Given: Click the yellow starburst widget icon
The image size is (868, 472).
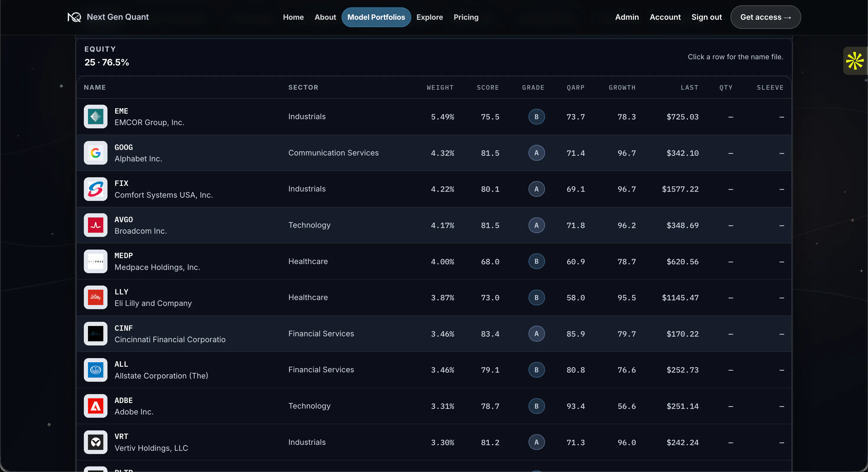Looking at the screenshot, I should [x=855, y=60].
